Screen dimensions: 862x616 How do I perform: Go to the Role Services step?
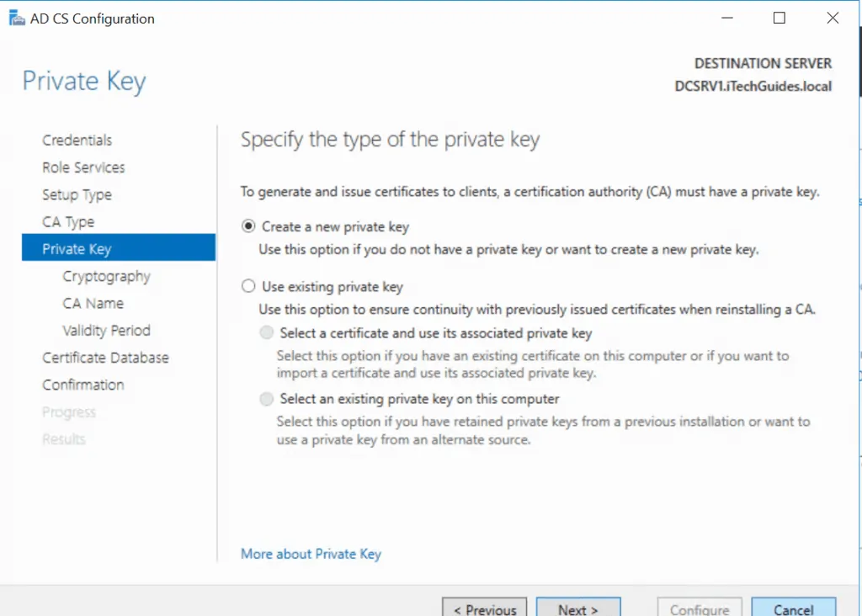(83, 167)
